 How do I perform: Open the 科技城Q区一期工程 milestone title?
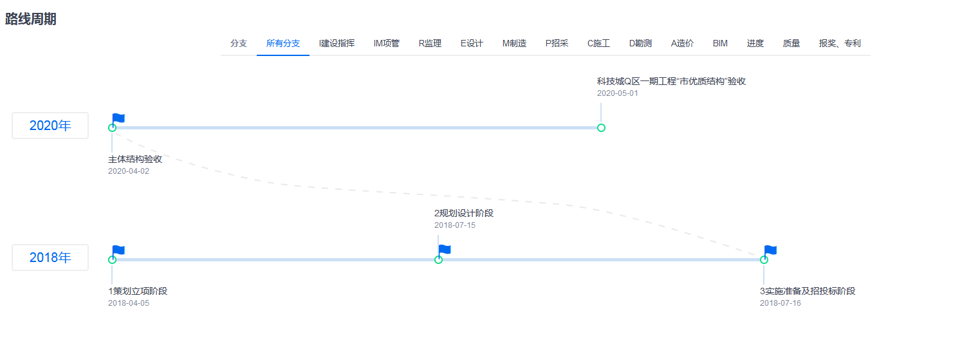click(670, 81)
